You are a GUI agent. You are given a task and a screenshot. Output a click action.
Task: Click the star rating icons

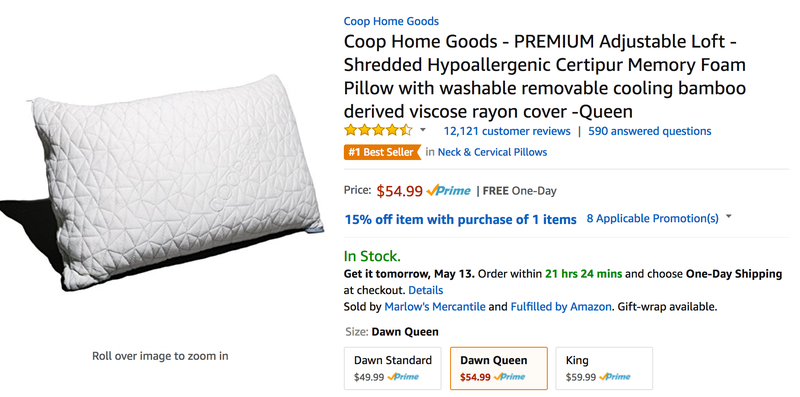pyautogui.click(x=378, y=131)
